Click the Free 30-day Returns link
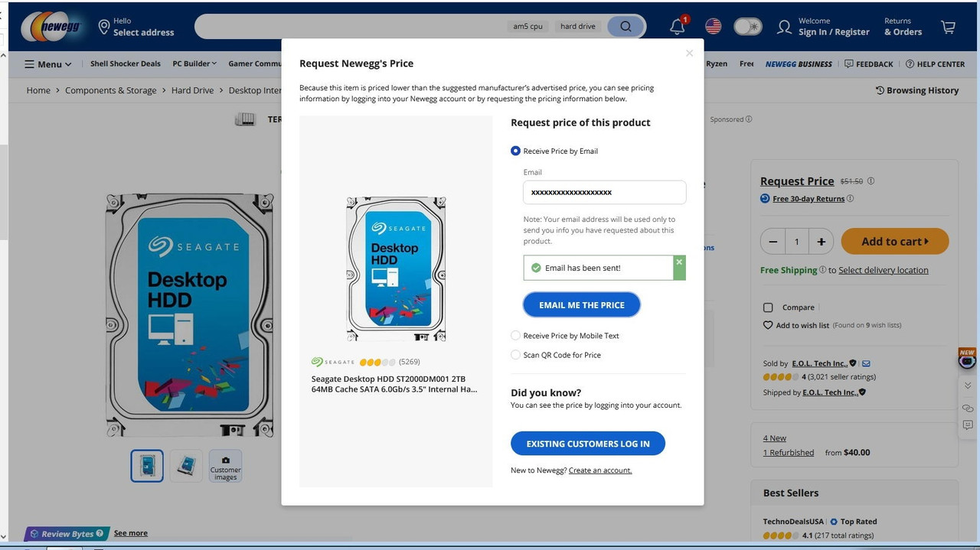The width and height of the screenshot is (980, 550). [x=808, y=199]
